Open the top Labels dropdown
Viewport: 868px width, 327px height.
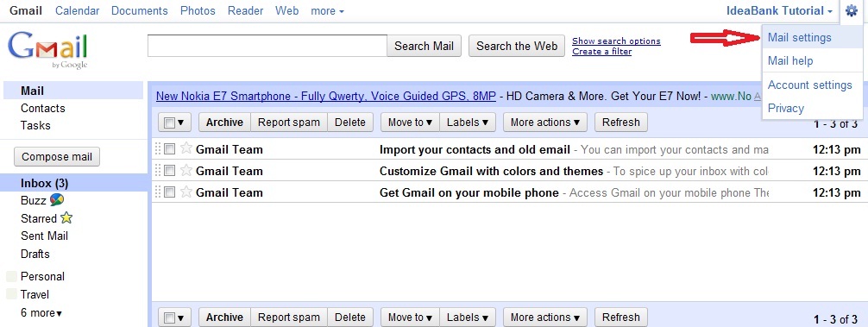[x=468, y=123]
